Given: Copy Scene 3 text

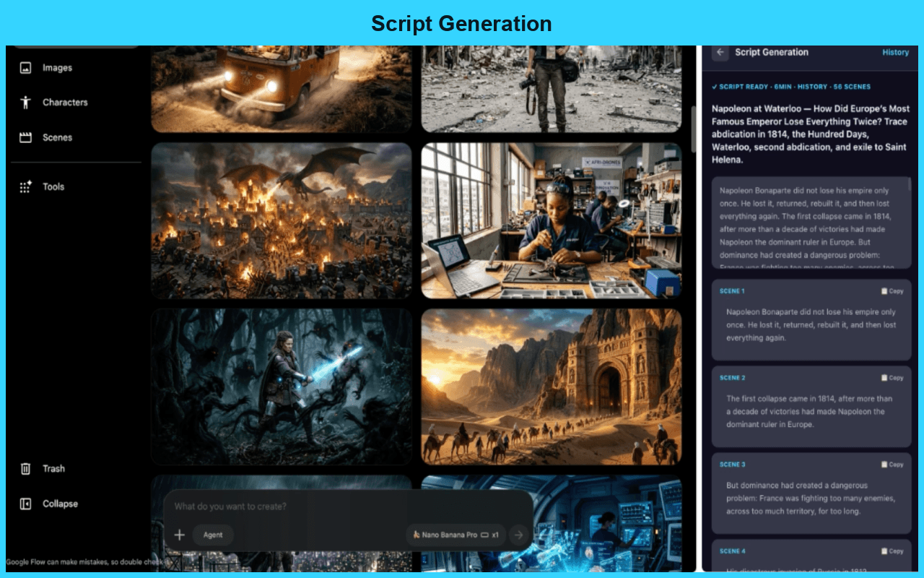Looking at the screenshot, I should 892,465.
